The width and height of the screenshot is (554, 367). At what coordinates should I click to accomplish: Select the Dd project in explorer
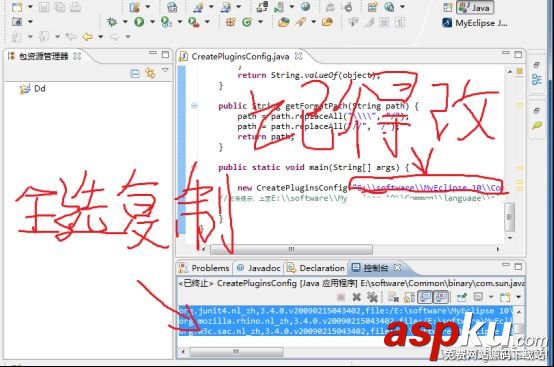[x=33, y=89]
